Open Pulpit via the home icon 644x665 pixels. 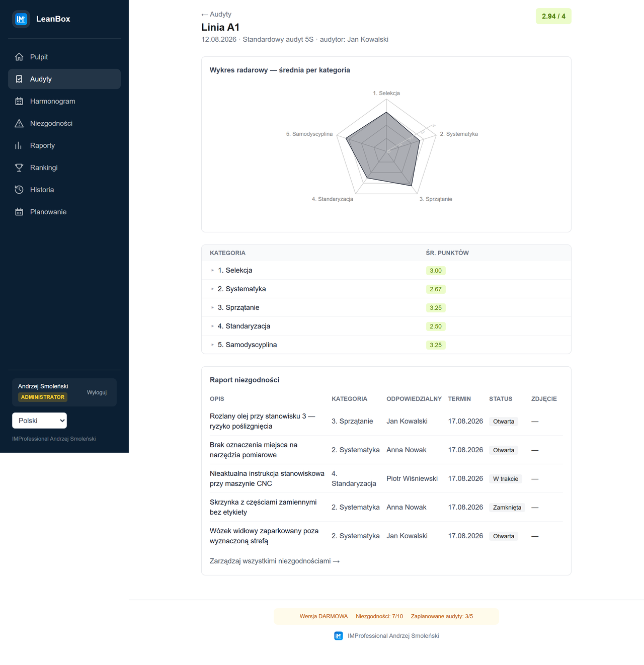19,57
